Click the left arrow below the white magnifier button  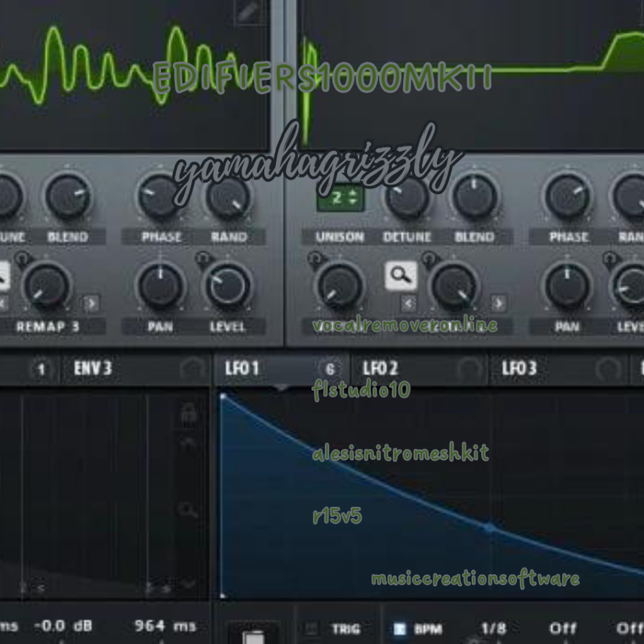click(408, 304)
